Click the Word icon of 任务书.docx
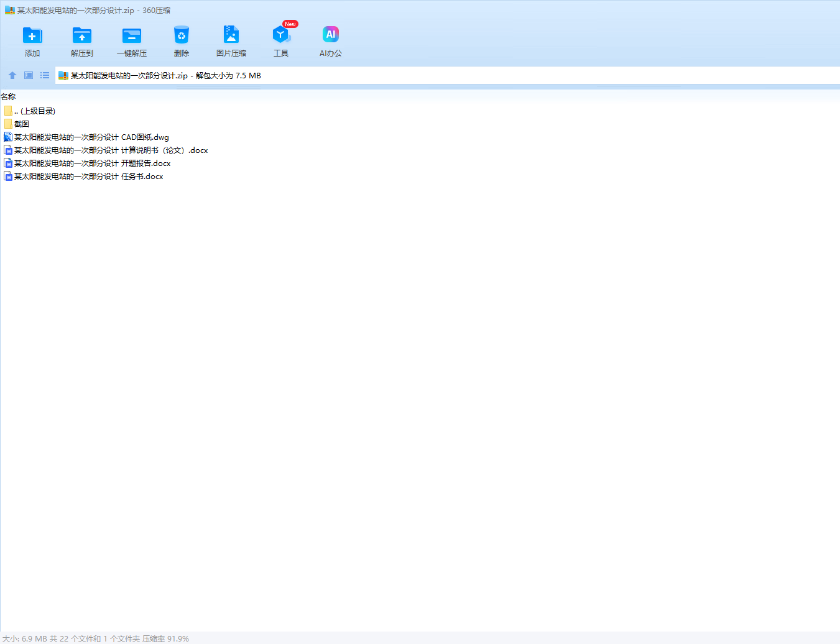Viewport: 840px width, 644px height. point(8,176)
